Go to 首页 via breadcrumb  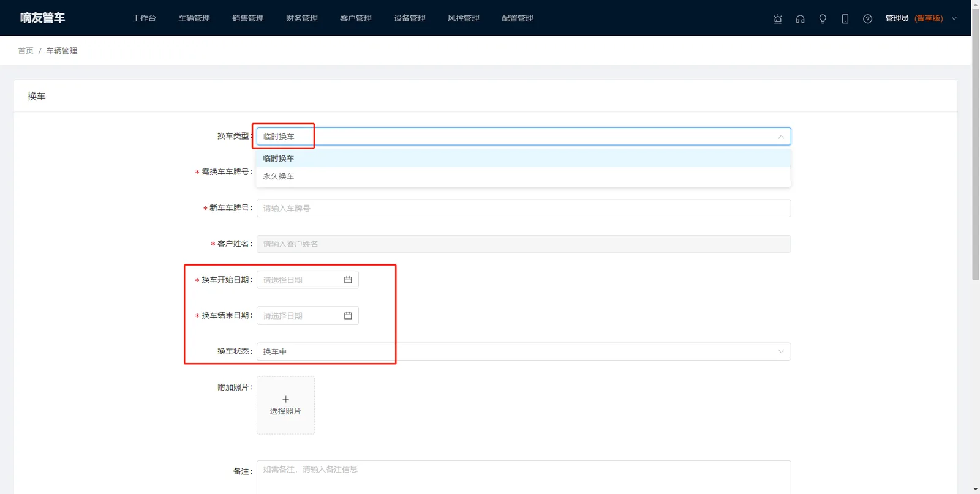click(26, 51)
